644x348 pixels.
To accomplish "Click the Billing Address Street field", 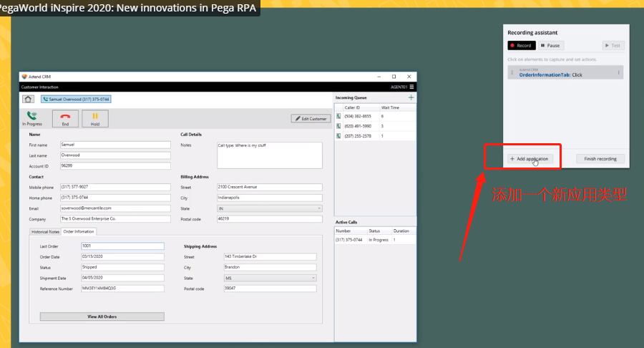I will pos(270,187).
